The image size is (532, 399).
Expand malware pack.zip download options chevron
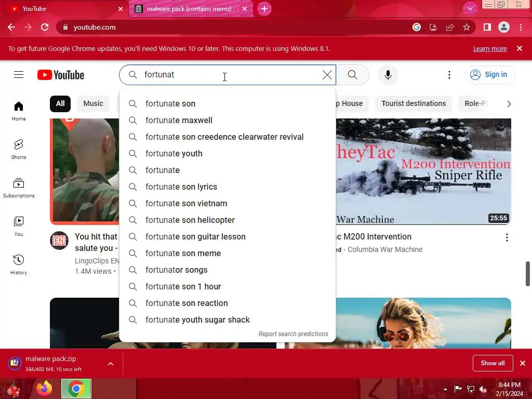[111, 364]
